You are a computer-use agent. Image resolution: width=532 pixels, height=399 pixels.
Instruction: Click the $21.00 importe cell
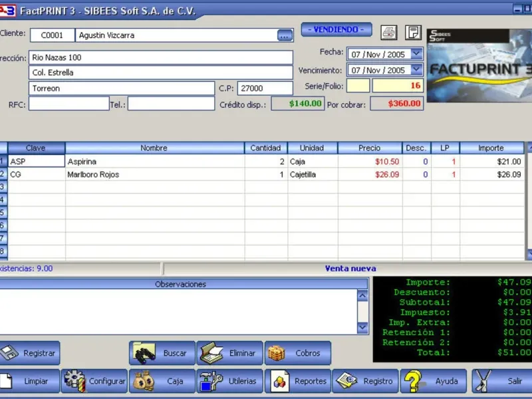[x=491, y=162]
